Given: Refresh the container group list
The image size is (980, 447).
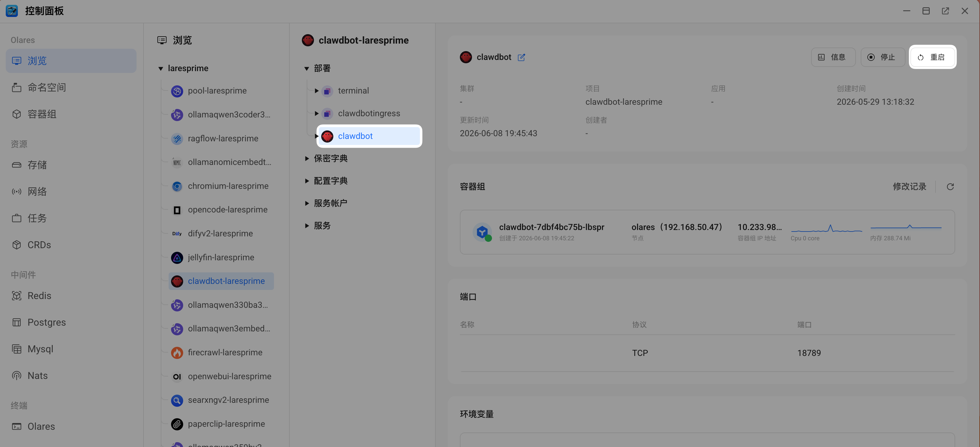Looking at the screenshot, I should pos(950,187).
